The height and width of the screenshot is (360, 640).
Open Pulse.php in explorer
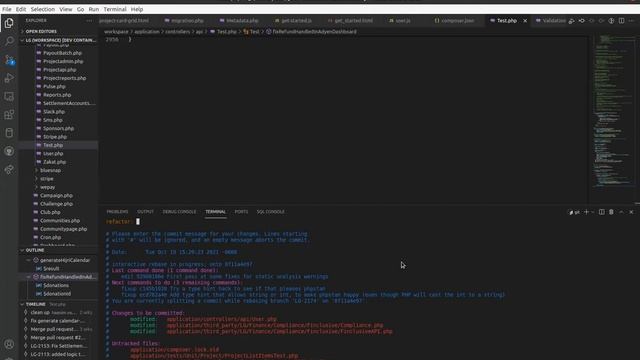click(54, 87)
